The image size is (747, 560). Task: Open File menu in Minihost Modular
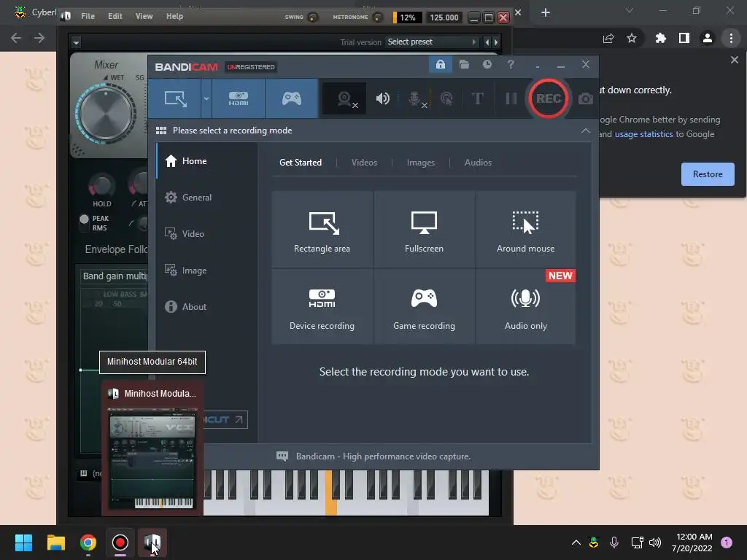tap(88, 16)
